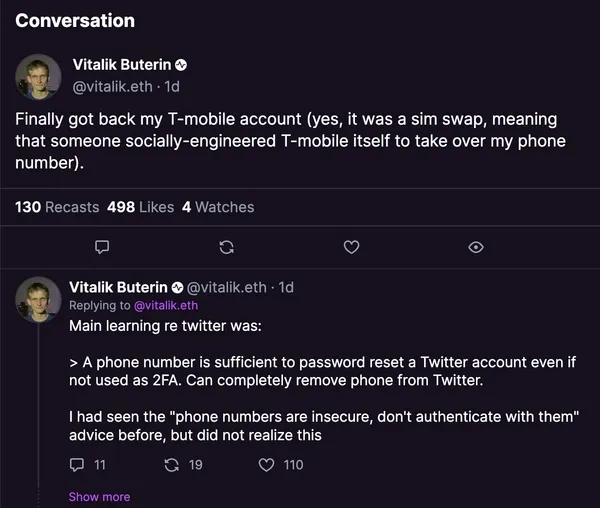Like the reply showing 110 likes
The image size is (600, 508).
[x=266, y=464]
